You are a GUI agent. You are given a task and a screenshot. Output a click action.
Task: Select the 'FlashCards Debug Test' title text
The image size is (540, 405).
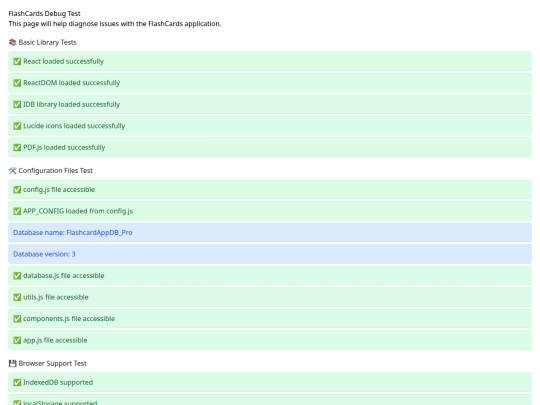click(x=44, y=14)
